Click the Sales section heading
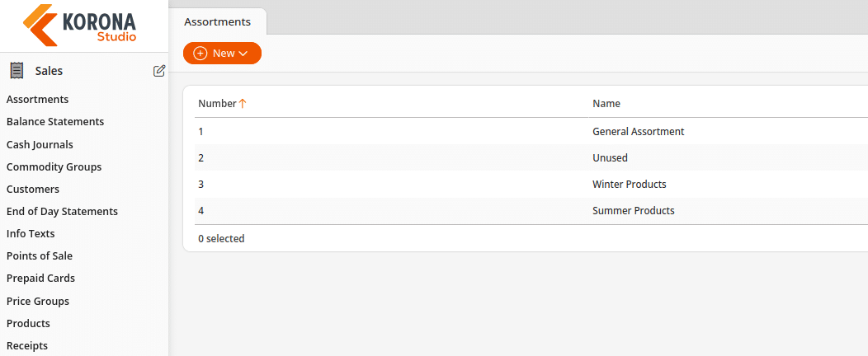 click(49, 71)
